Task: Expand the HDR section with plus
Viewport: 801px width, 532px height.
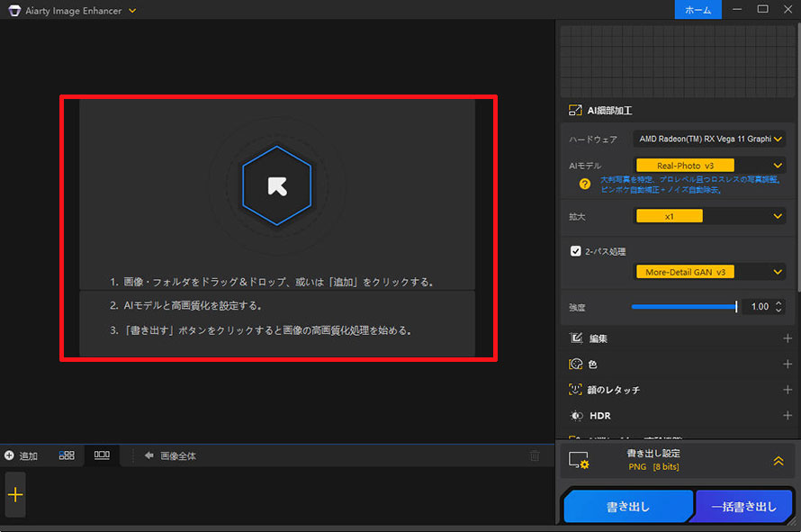Action: click(x=787, y=416)
